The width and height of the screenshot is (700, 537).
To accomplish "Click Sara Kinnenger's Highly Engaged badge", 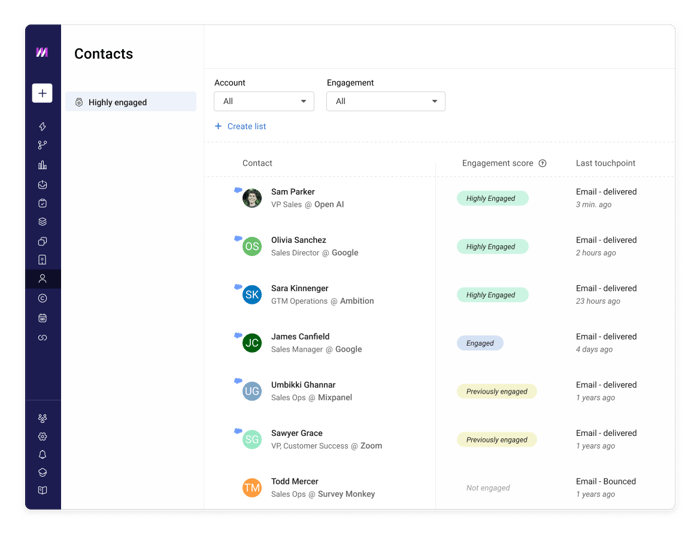I will 492,295.
